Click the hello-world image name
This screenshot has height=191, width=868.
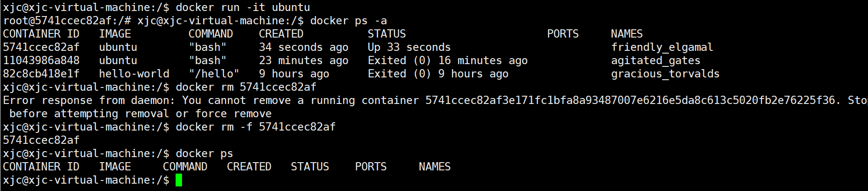[x=134, y=74]
